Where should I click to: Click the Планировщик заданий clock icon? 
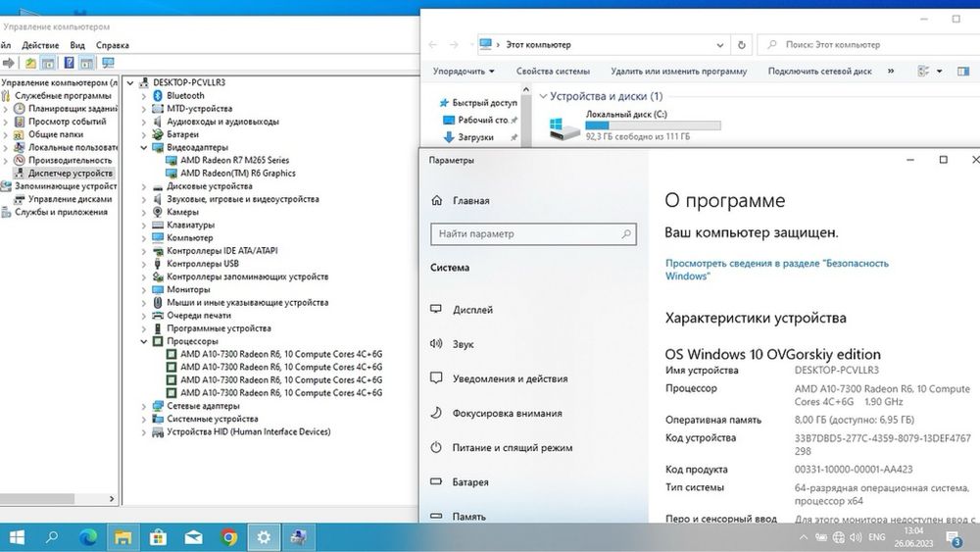[x=20, y=108]
